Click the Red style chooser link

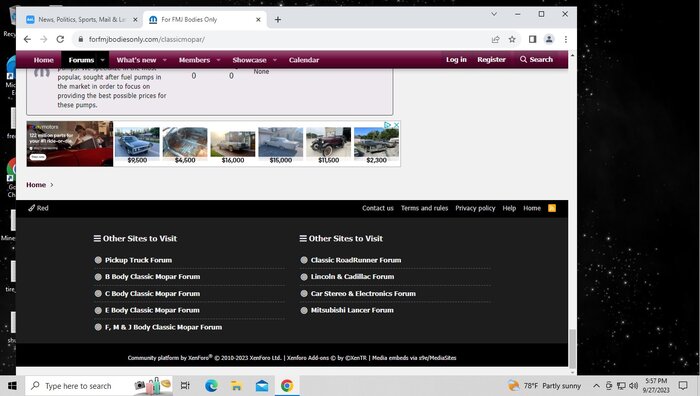tap(38, 208)
